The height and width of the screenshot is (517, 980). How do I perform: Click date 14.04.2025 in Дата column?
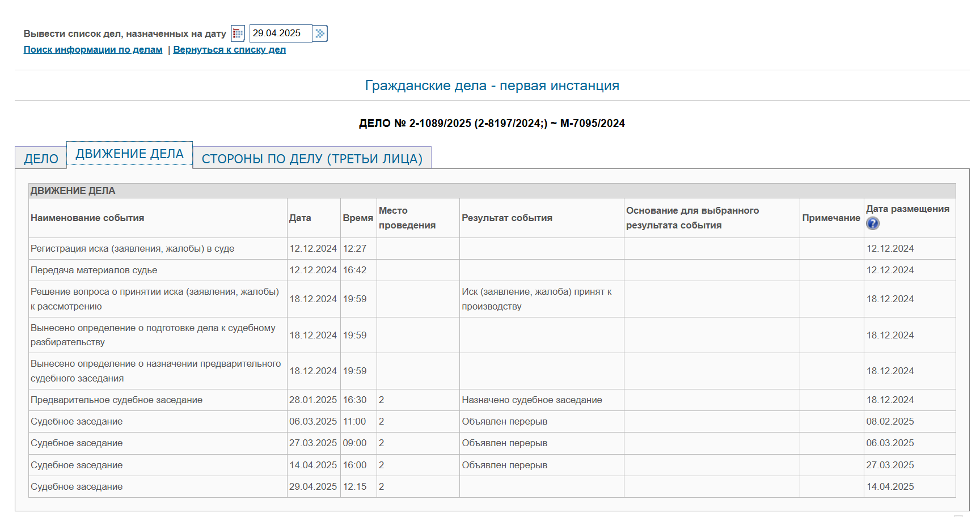coord(313,465)
